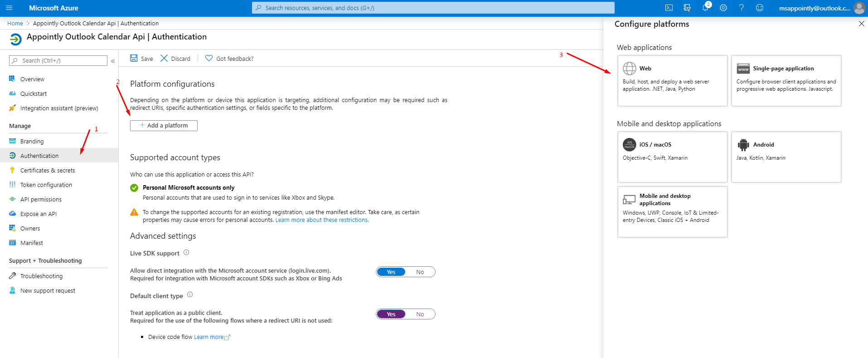Click breadcrumb Appointly Outlook Calendar Api | Authentication
This screenshot has width=868, height=358.
(96, 23)
